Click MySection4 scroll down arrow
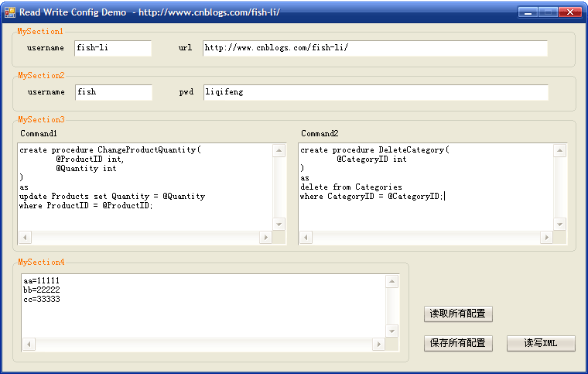This screenshot has width=588, height=374. point(391,330)
